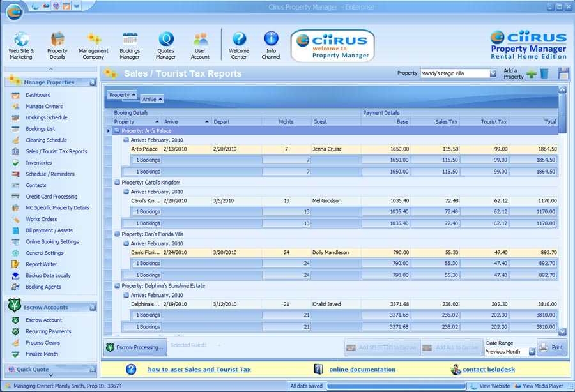Click the Credit Card Processing icon
The width and height of the screenshot is (575, 392).
coord(15,197)
